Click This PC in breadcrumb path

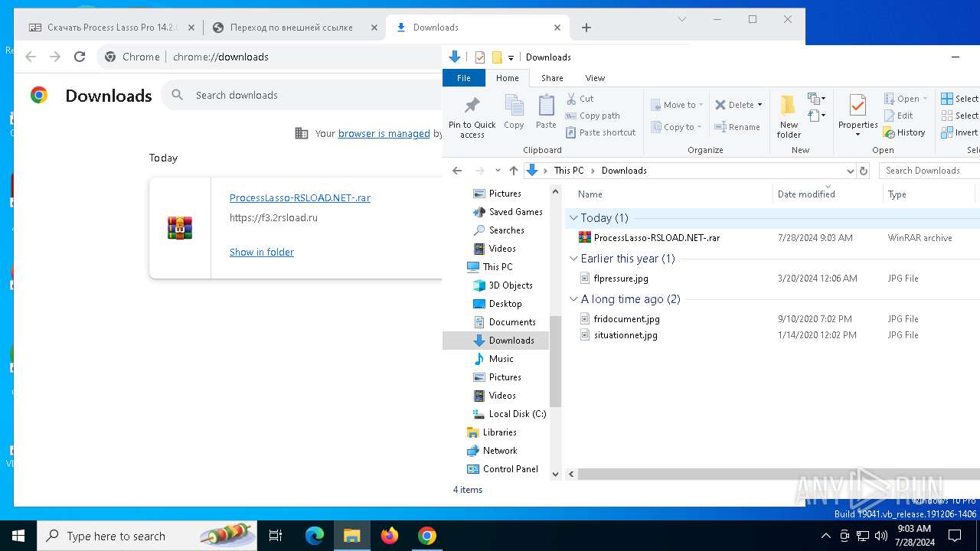coord(568,171)
